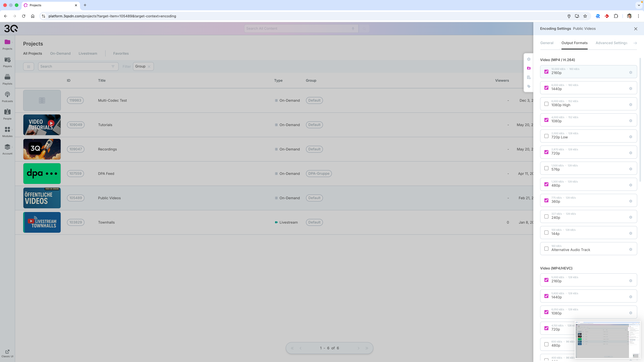Open the search filter options dropdown
Viewport: 644px width, 362px height.
[x=113, y=66]
